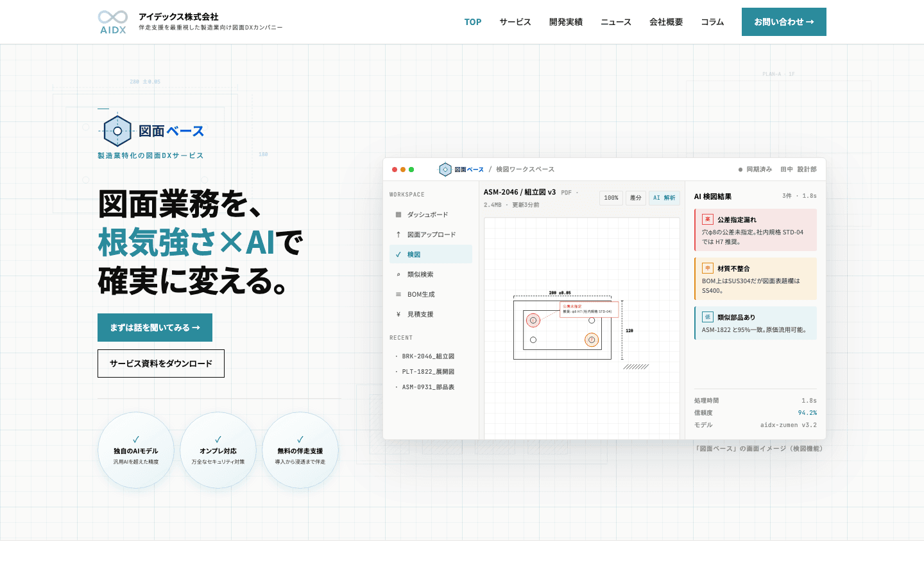Click the hexagon logo in the workspace title bar
This screenshot has width=924, height=578.
tap(445, 170)
